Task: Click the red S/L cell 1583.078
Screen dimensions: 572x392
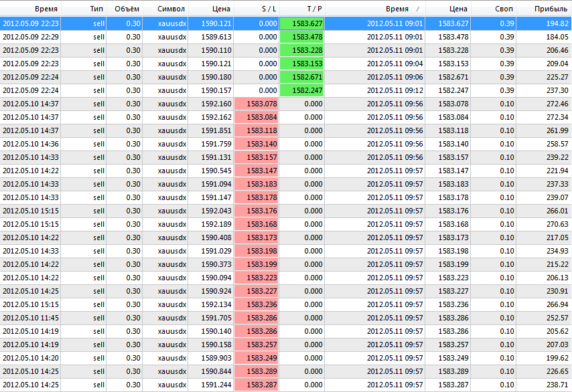Action: coord(256,104)
